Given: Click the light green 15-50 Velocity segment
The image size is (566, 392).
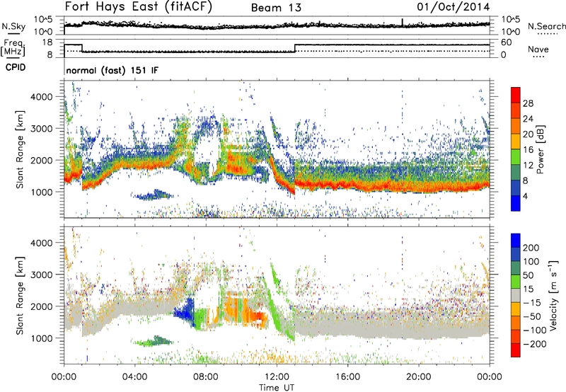Looking at the screenshot, I should [516, 282].
